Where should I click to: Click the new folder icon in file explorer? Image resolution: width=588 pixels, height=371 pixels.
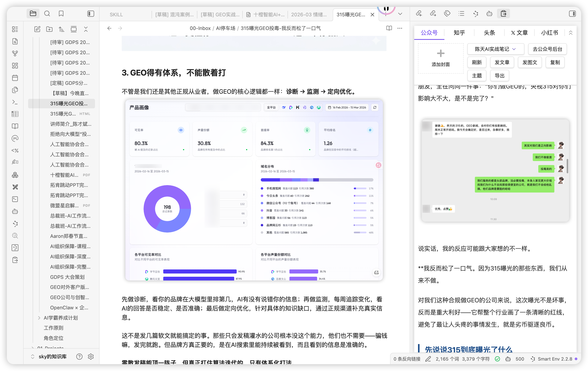(x=49, y=29)
